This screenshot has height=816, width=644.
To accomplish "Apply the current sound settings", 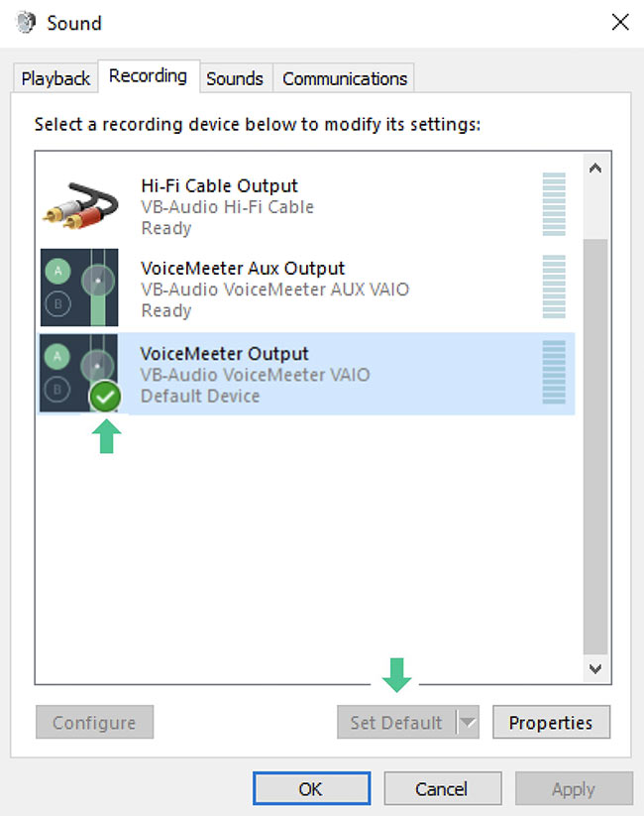I will pos(574,789).
